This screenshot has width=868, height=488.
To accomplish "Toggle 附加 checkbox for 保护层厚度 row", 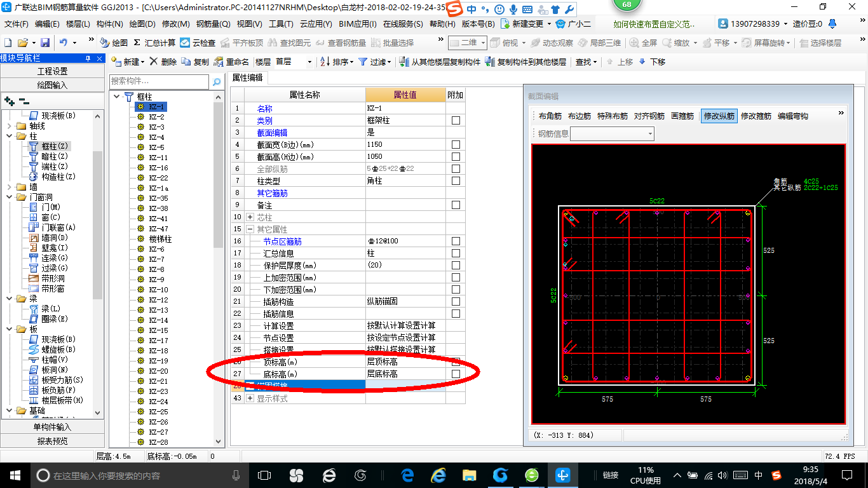I will (x=456, y=266).
